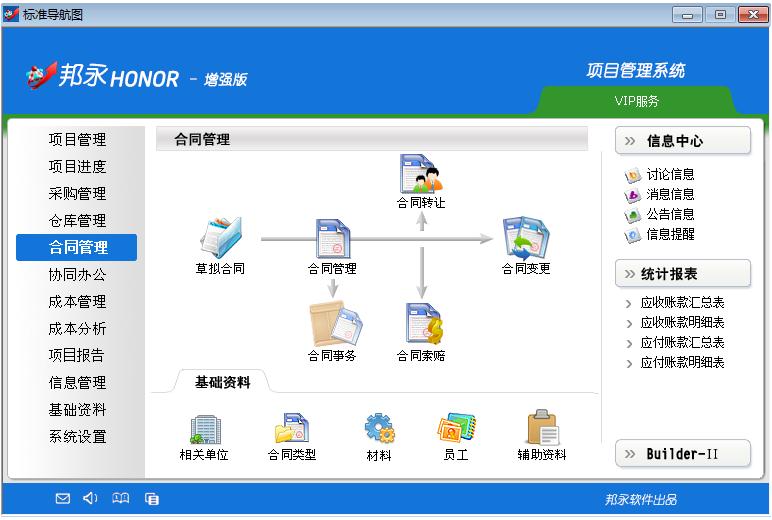Click the mail envelope icon in status bar
772x520 pixels.
(62, 498)
